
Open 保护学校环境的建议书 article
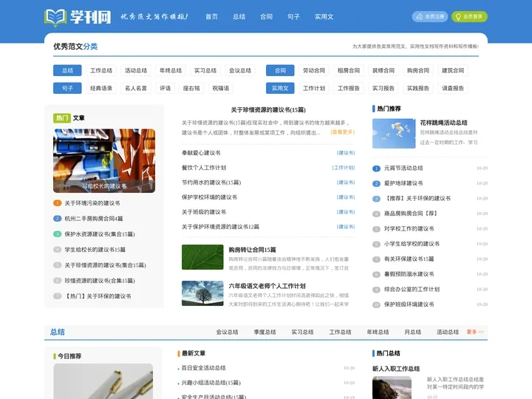(209, 197)
